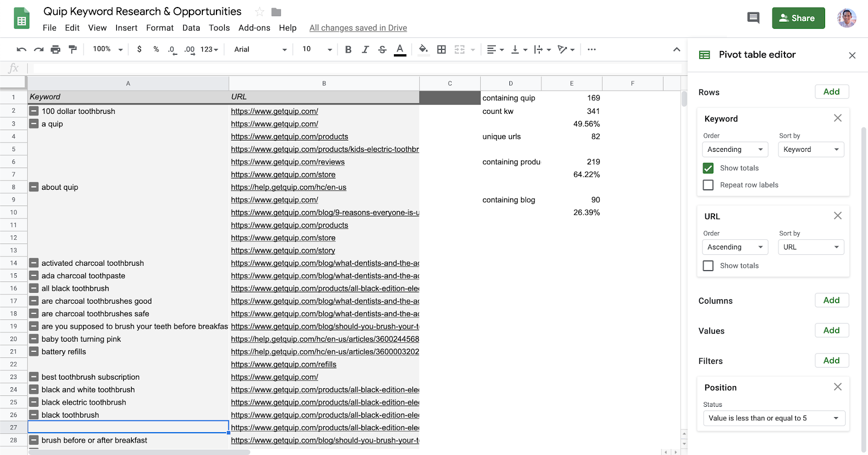Open the Edit menu
The width and height of the screenshot is (868, 455).
coord(72,28)
